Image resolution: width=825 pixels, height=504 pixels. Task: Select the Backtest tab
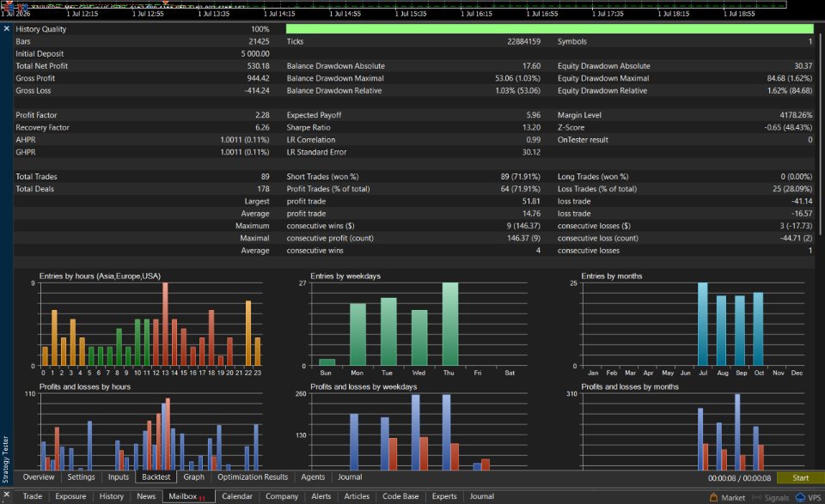[x=156, y=477]
